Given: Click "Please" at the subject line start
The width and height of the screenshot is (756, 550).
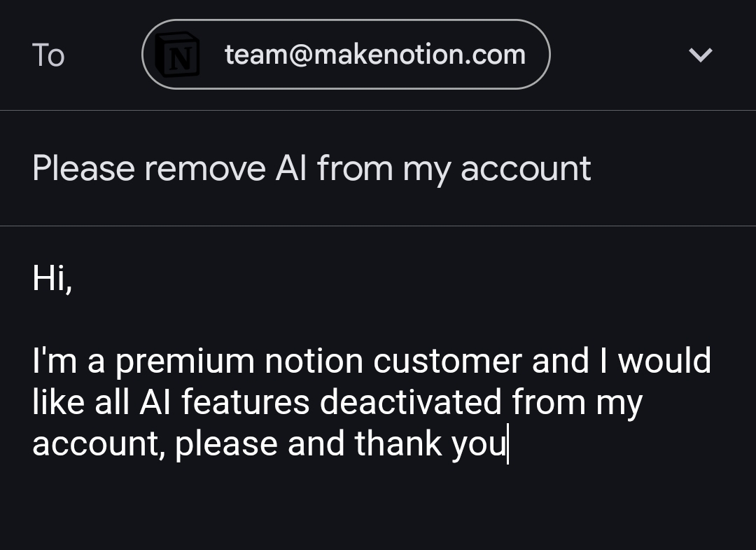Looking at the screenshot, I should click(83, 169).
